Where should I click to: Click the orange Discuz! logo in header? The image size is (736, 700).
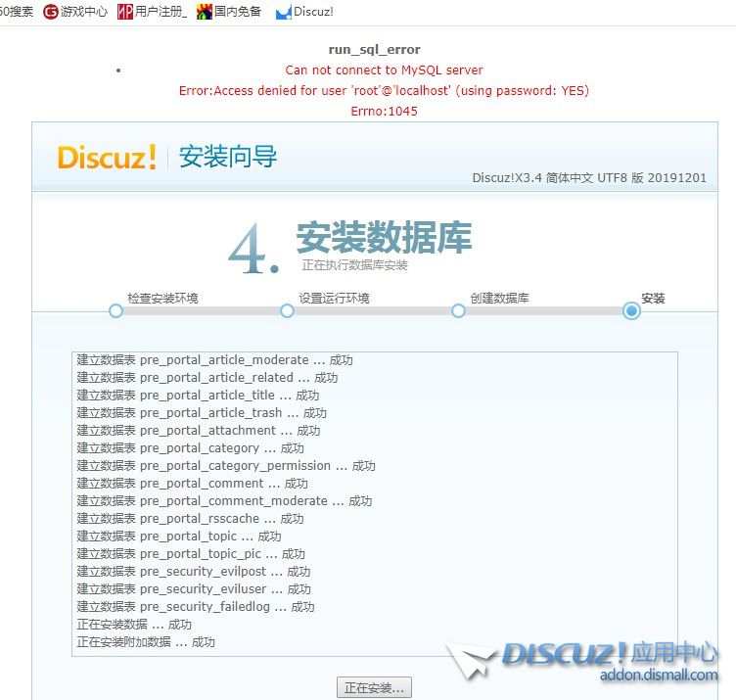coord(107,157)
